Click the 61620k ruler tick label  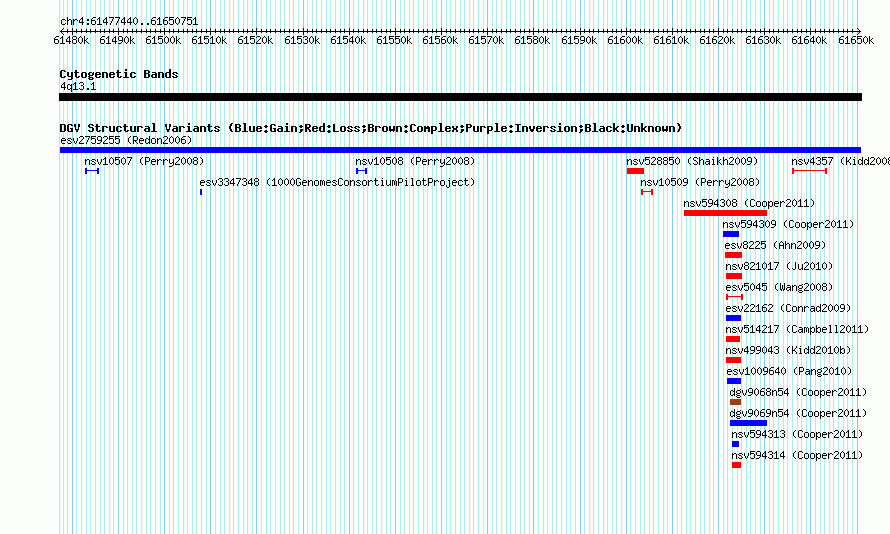click(717, 40)
